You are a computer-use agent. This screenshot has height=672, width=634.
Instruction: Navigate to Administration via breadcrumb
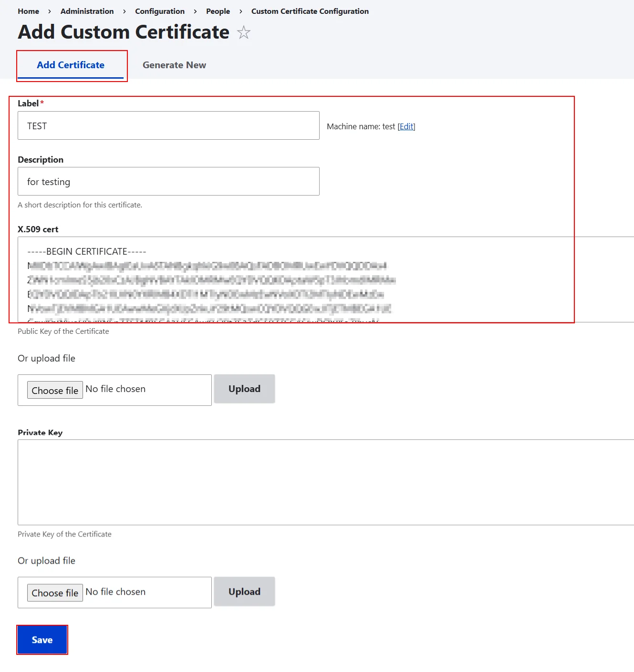(87, 11)
